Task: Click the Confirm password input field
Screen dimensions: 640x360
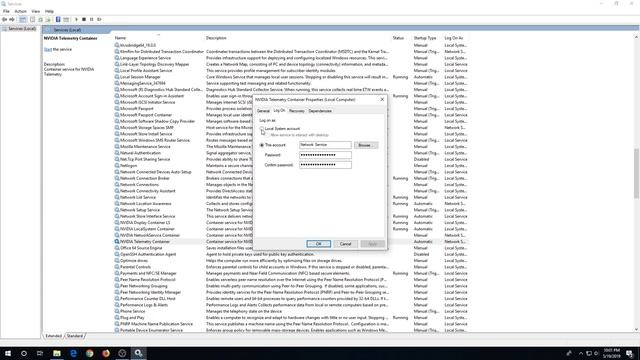Action: (325, 164)
